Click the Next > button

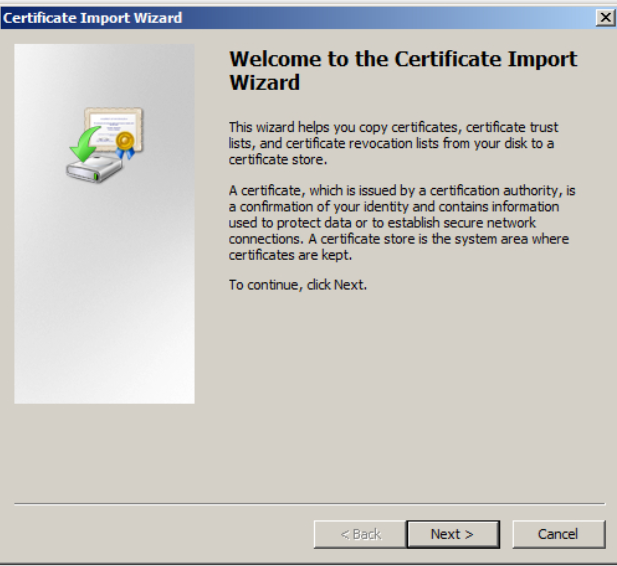pos(451,534)
